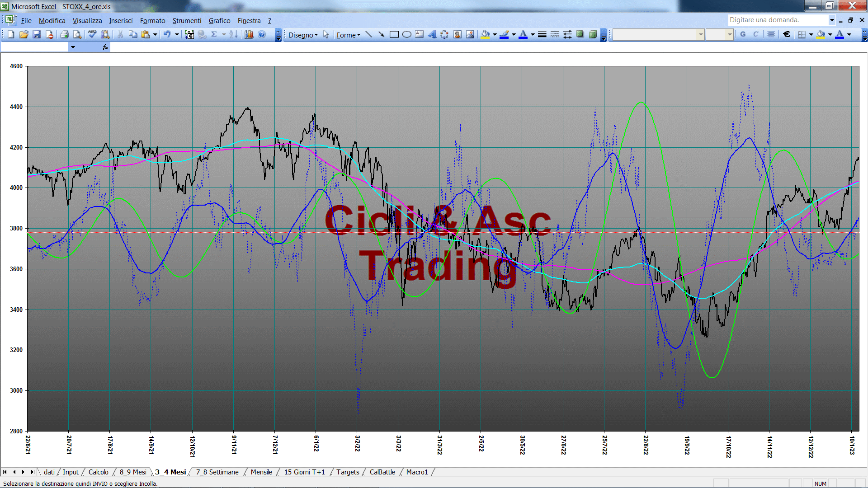
Task: Open Print Preview with the magnifier page icon
Action: (x=77, y=34)
